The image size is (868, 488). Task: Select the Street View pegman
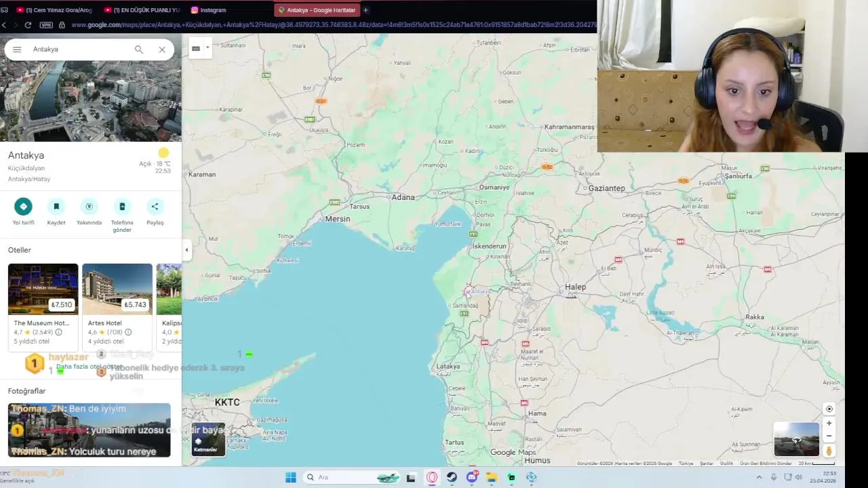tap(829, 451)
